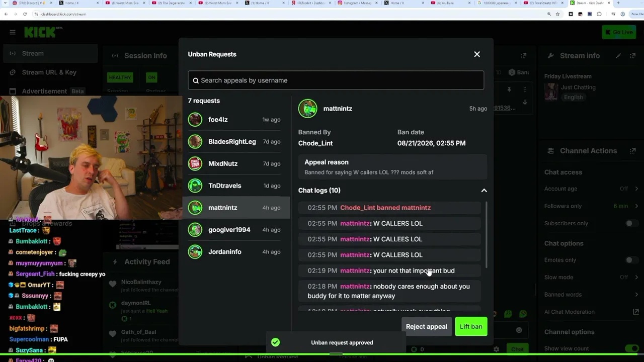Viewport: 644px width, 362px height.
Task: Toggle the Show view count switch
Action: coord(631,348)
